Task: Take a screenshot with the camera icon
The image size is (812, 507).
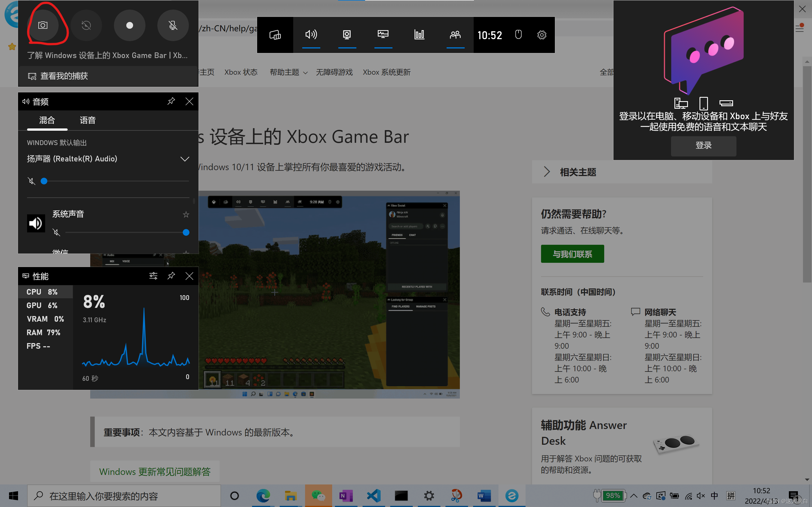Action: [43, 25]
